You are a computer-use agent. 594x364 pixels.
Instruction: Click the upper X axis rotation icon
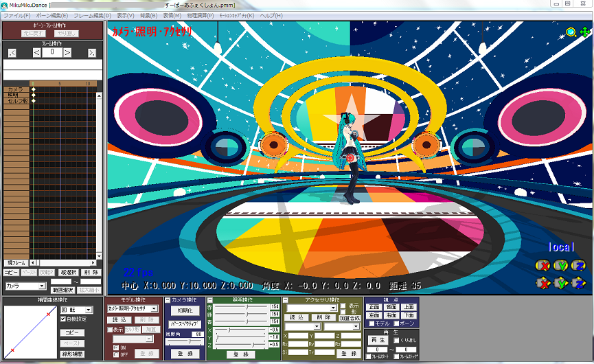pyautogui.click(x=542, y=266)
